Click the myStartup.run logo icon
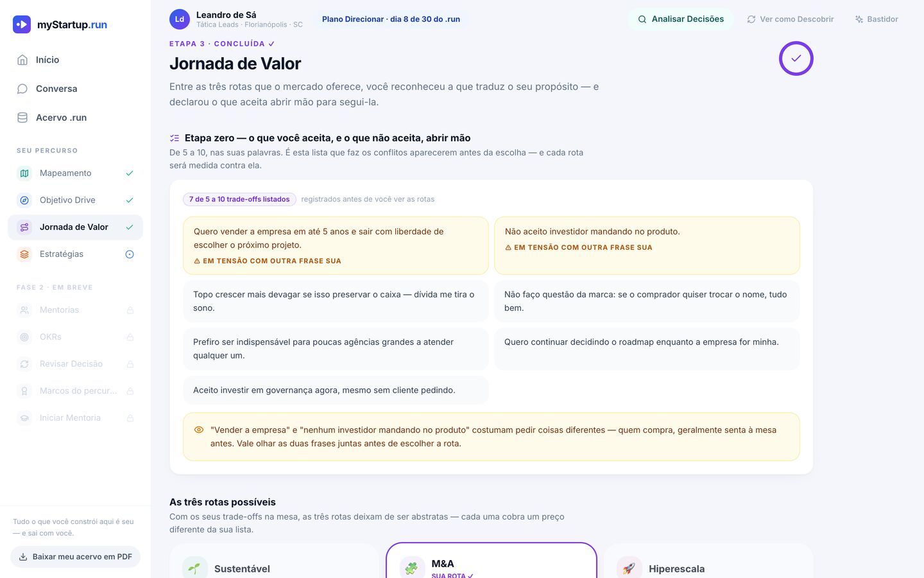 click(x=22, y=24)
